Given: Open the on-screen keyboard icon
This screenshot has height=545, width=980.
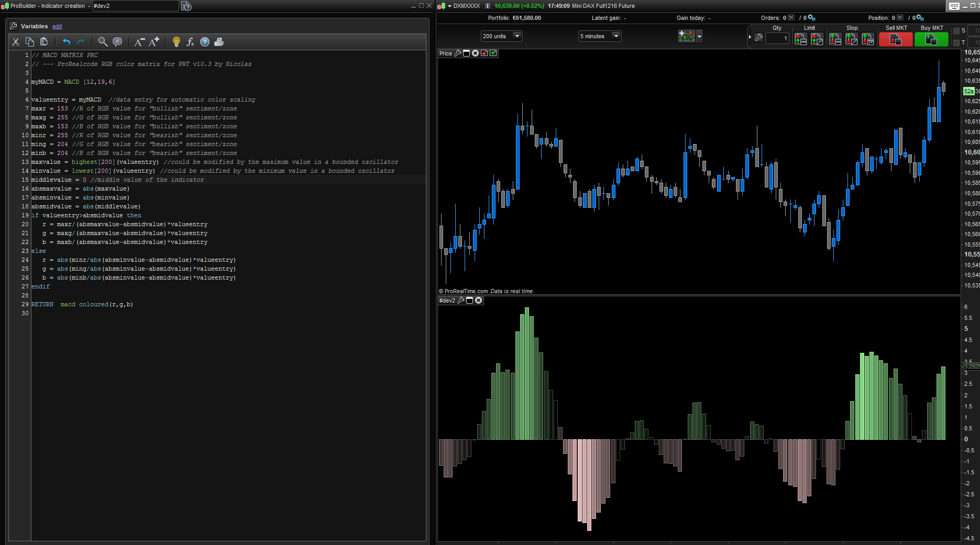Looking at the screenshot, I should point(954,6).
